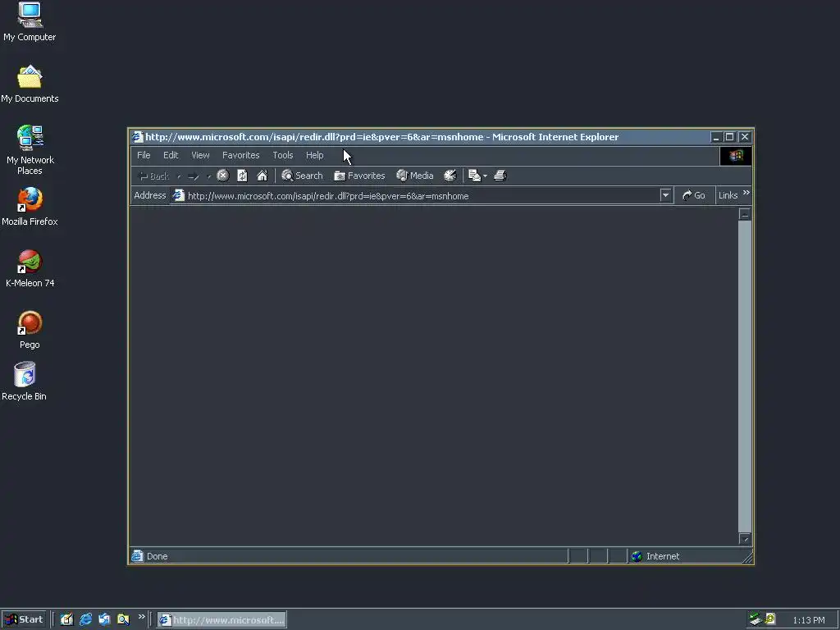This screenshot has width=840, height=630.
Task: Expand the Links toolbar chevron
Action: pos(746,193)
